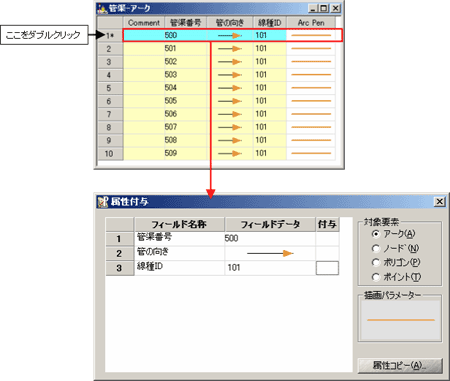Click the direction arrow in row 501
450x381 pixels.
pyautogui.click(x=230, y=49)
